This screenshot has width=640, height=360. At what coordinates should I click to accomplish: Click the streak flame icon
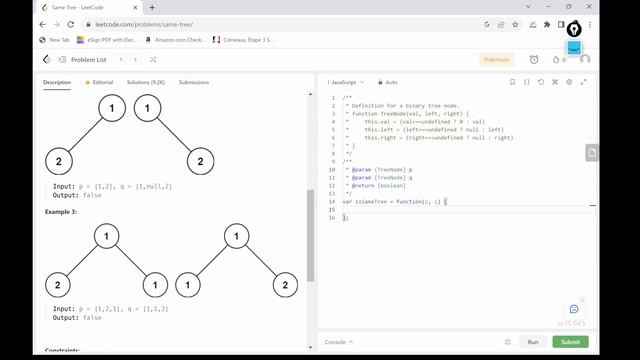point(556,60)
